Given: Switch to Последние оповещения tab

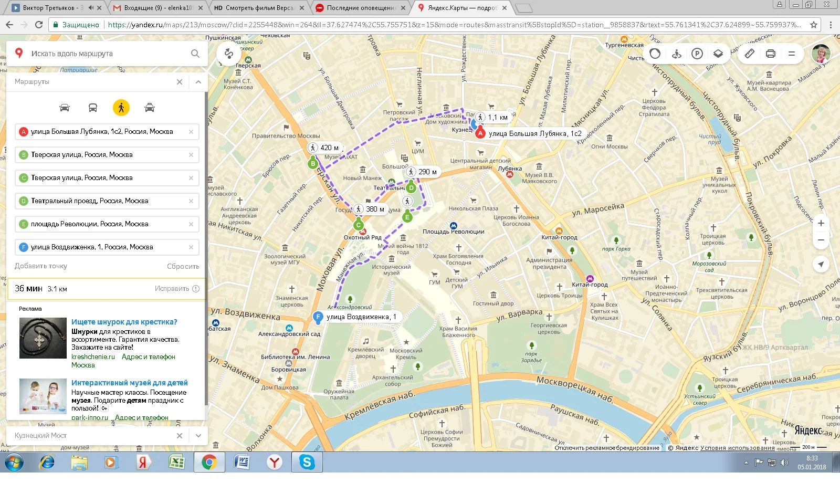Looking at the screenshot, I should (360, 8).
